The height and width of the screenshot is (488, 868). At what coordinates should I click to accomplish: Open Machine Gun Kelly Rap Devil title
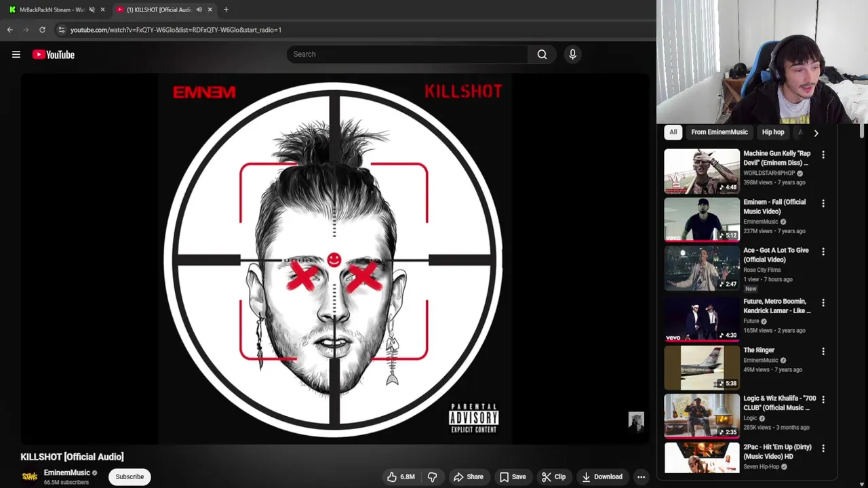point(777,158)
